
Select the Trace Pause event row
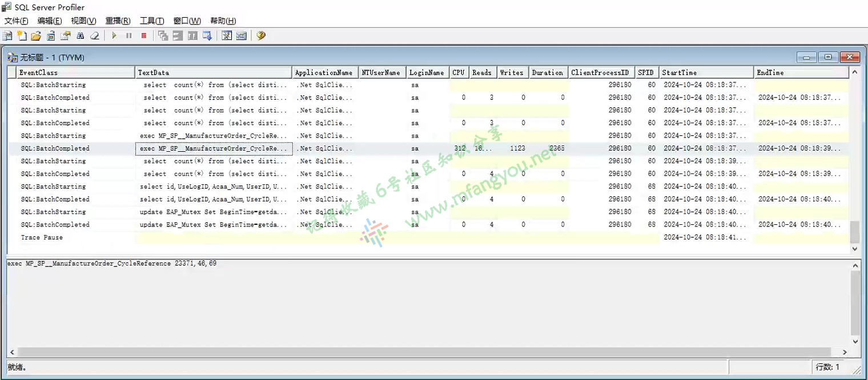[428, 237]
